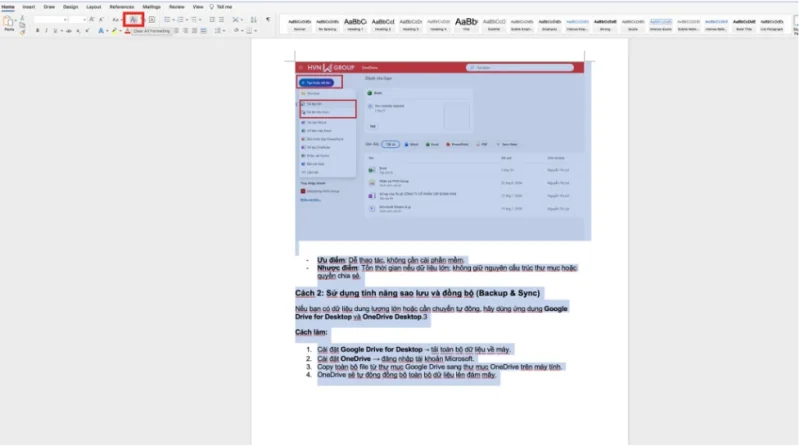
Task: Expand the Bullets style arrow
Action: coord(173,20)
